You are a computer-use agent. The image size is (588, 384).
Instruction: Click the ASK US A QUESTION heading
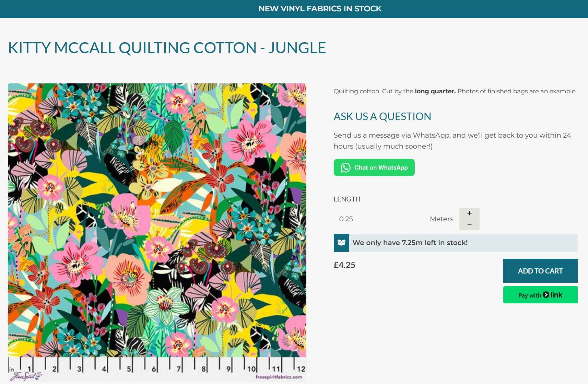click(382, 116)
